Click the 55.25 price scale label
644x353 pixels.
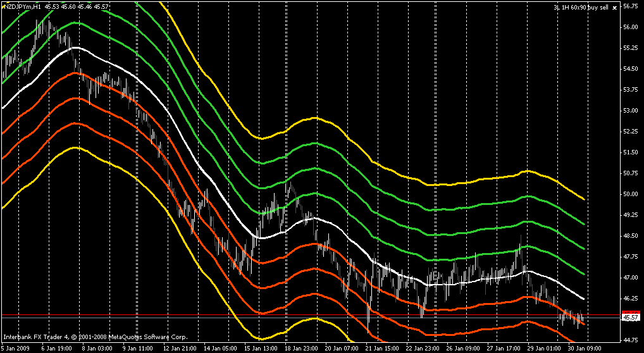[x=631, y=48]
